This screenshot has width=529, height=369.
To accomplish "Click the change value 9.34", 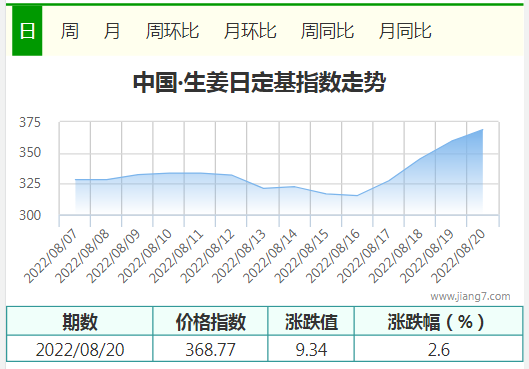I will tap(311, 349).
